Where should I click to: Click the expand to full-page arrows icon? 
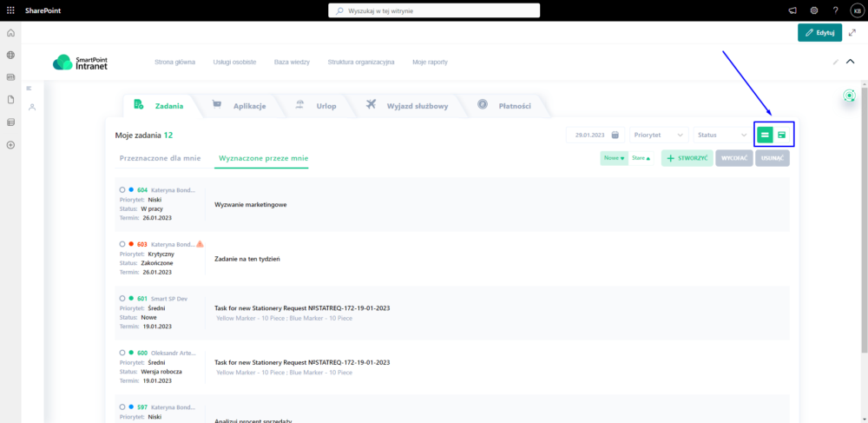(852, 32)
